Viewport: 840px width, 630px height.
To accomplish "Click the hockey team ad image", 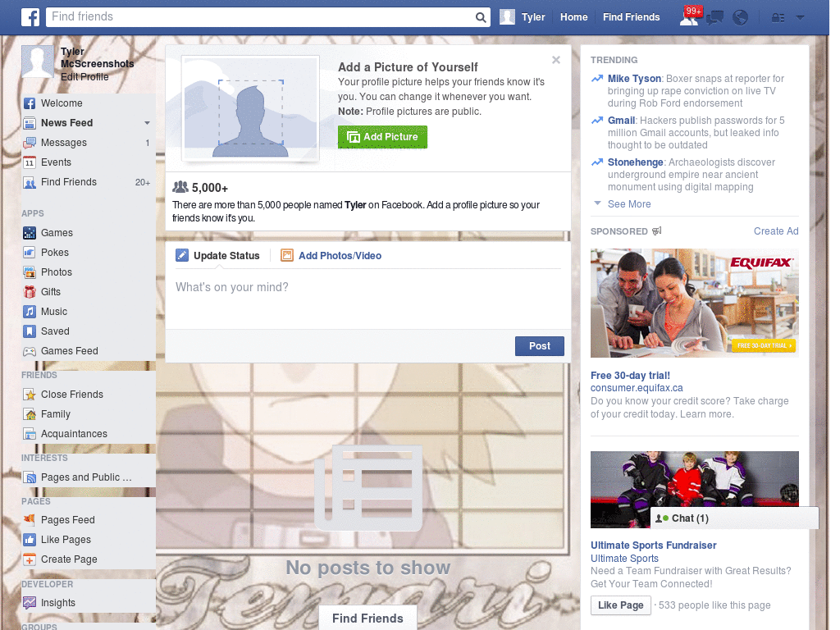I will (x=694, y=490).
